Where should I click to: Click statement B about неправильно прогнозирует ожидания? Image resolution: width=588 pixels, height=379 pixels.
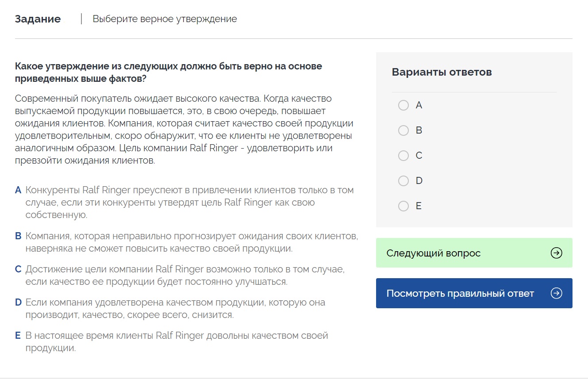click(191, 242)
